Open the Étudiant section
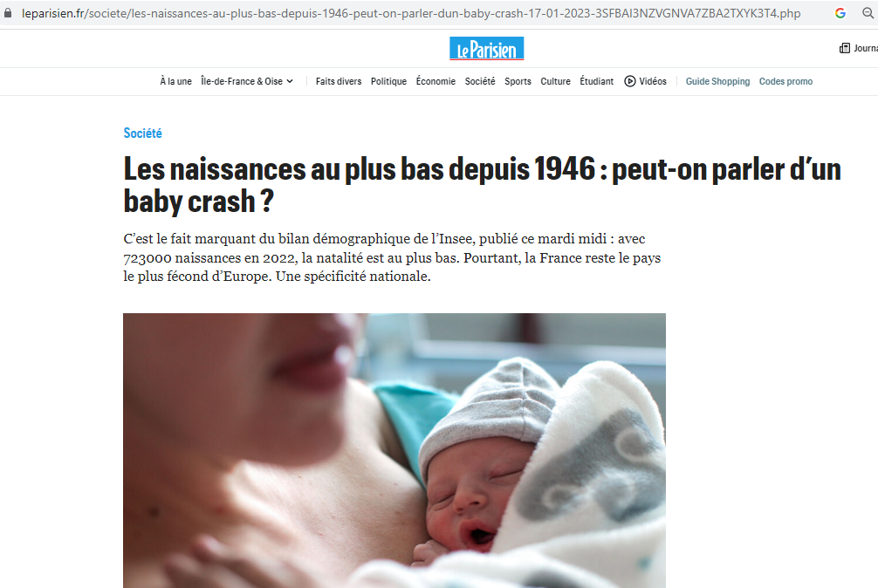 point(596,81)
